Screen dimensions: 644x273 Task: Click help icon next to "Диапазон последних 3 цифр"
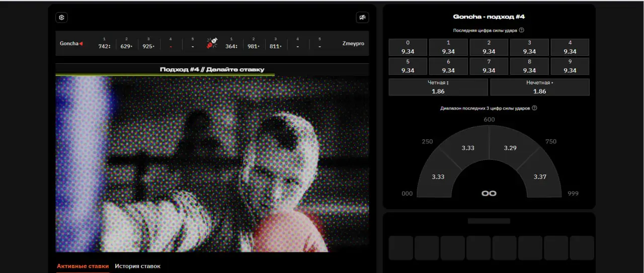pos(534,108)
